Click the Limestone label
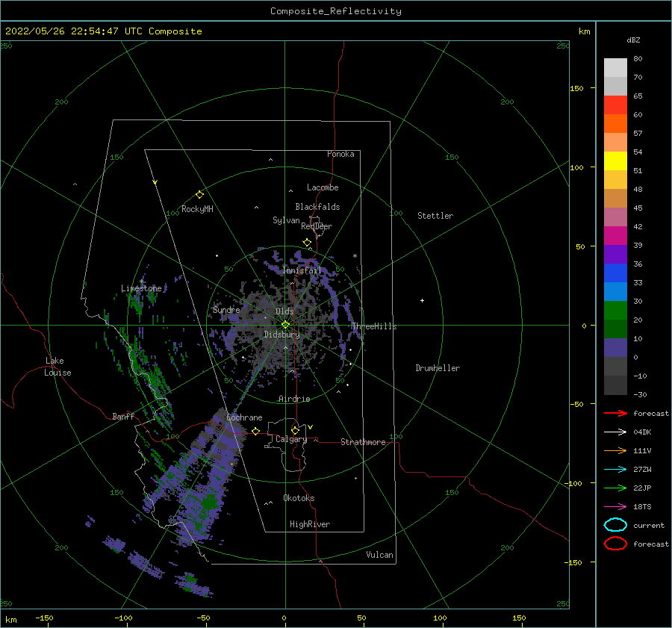672x628 pixels. click(x=141, y=288)
